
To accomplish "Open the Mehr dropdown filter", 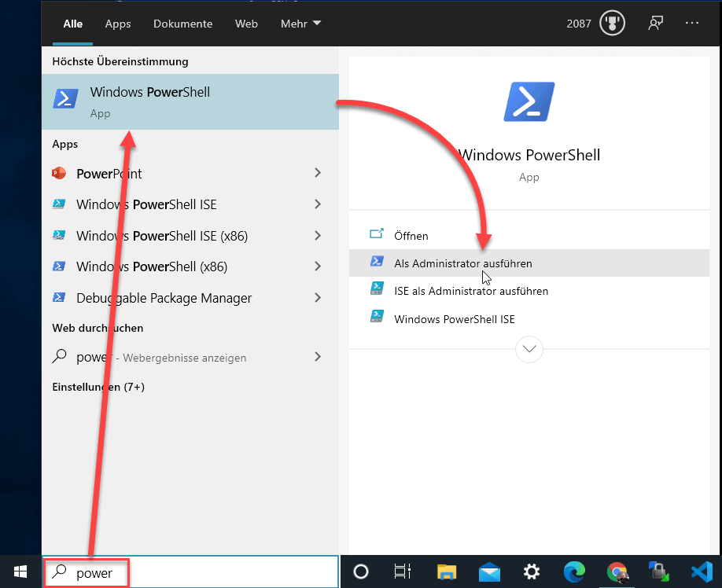I will pos(300,24).
